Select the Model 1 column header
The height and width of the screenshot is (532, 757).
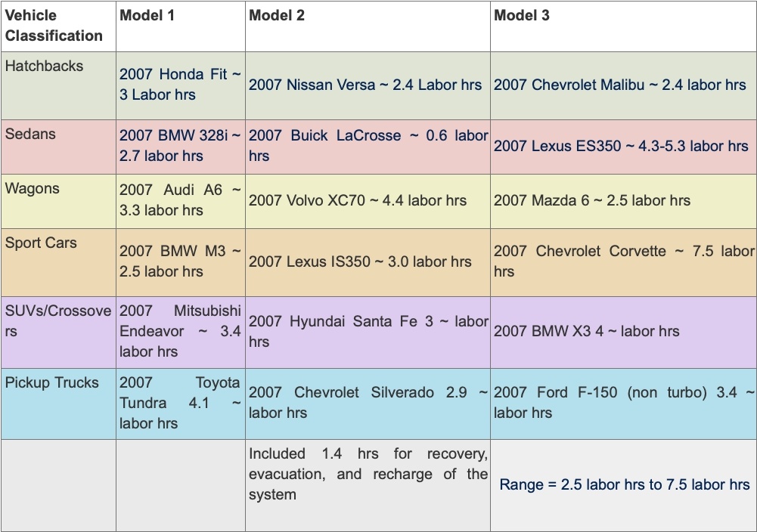[181, 26]
